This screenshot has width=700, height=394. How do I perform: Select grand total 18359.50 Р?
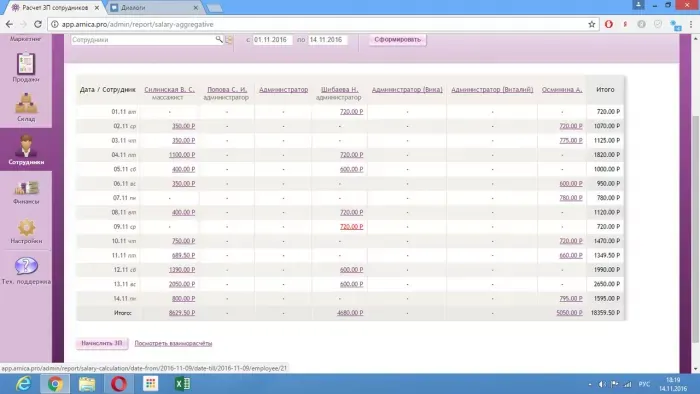[x=605, y=313]
